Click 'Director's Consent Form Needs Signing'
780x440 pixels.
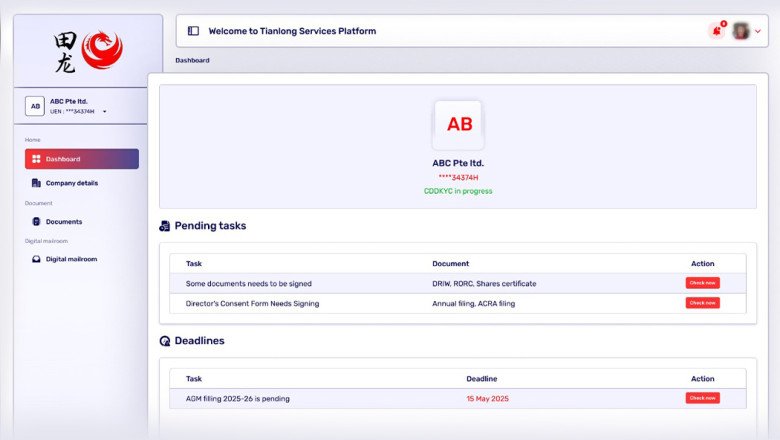pyautogui.click(x=252, y=304)
